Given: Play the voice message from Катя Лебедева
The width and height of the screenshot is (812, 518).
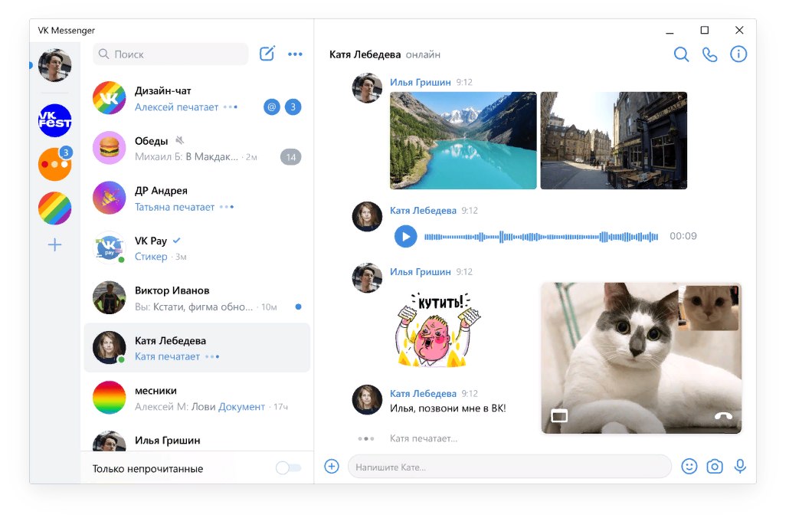Looking at the screenshot, I should pyautogui.click(x=405, y=236).
